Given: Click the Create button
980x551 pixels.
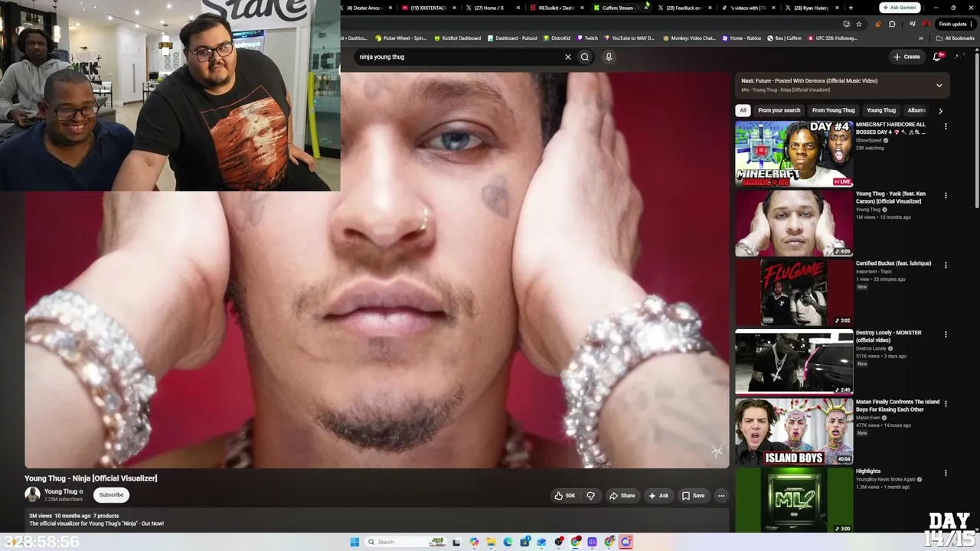Looking at the screenshot, I should click(x=906, y=57).
